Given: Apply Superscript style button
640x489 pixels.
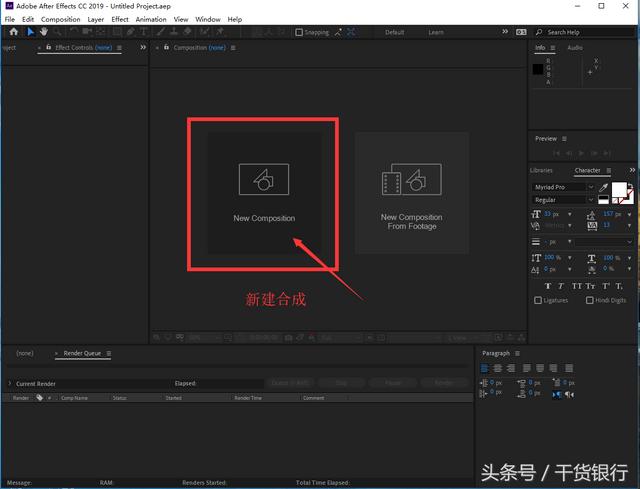Looking at the screenshot, I should click(x=606, y=286).
